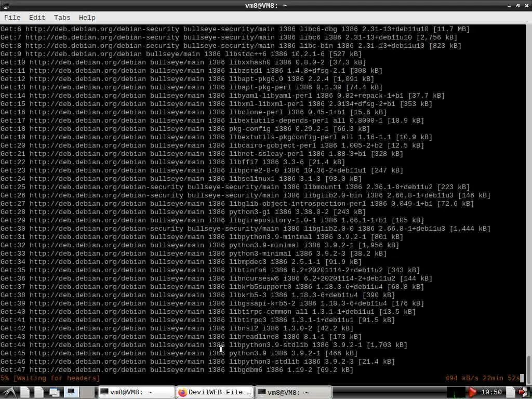Screen dimensions: 532x399
Task: Click the Get:7 libc6 line
Action: pyautogui.click(x=229, y=37)
